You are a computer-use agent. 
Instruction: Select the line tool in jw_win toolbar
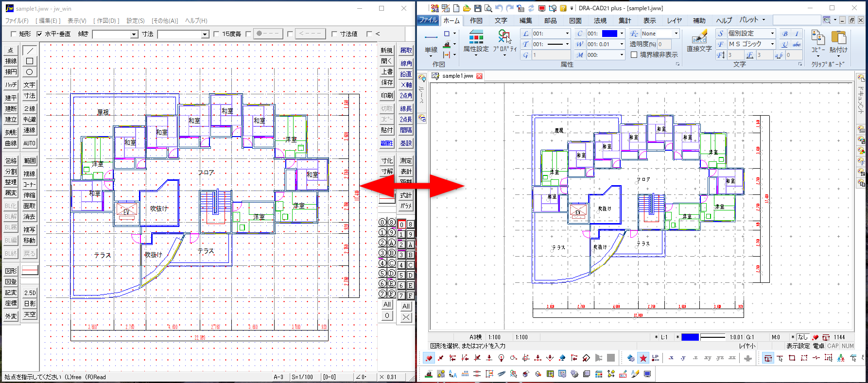[x=30, y=51]
